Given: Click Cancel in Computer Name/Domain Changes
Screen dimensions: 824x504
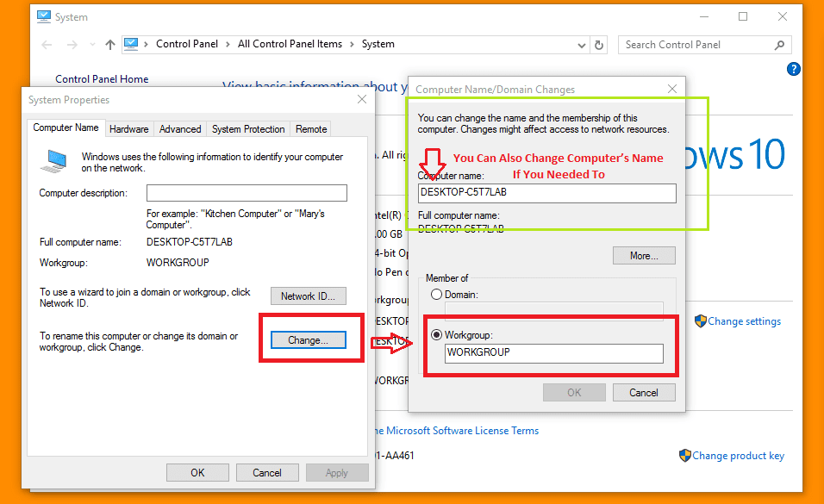Looking at the screenshot, I should 644,393.
